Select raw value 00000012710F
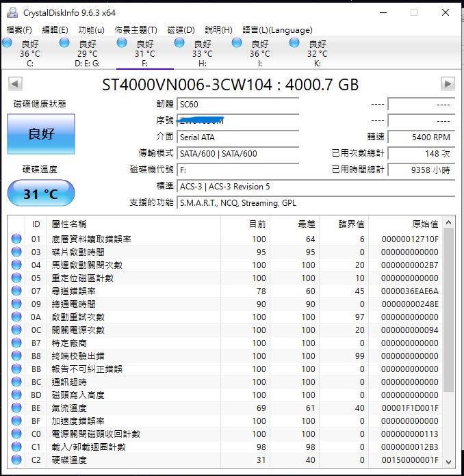This screenshot has width=464, height=476. (x=410, y=239)
